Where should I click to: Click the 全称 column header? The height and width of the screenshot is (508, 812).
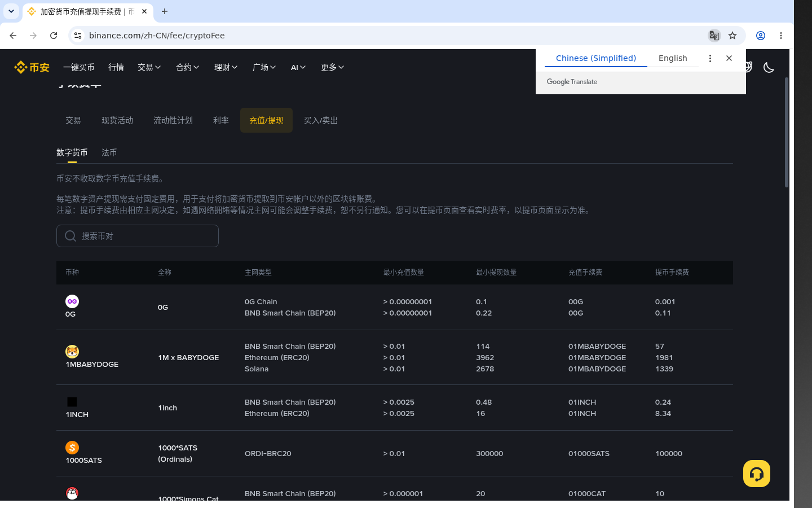tap(165, 272)
